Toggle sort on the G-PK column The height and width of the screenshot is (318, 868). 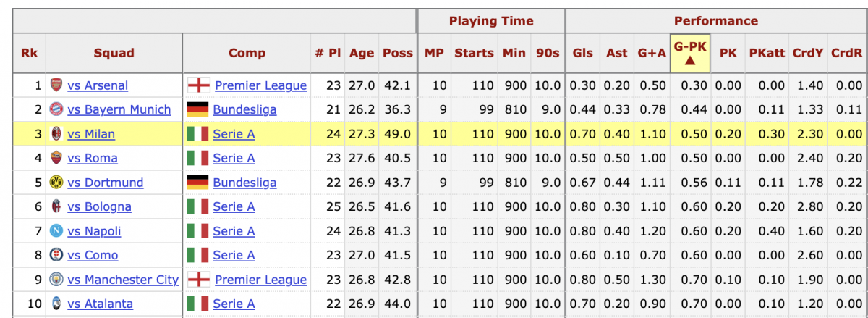pos(690,52)
